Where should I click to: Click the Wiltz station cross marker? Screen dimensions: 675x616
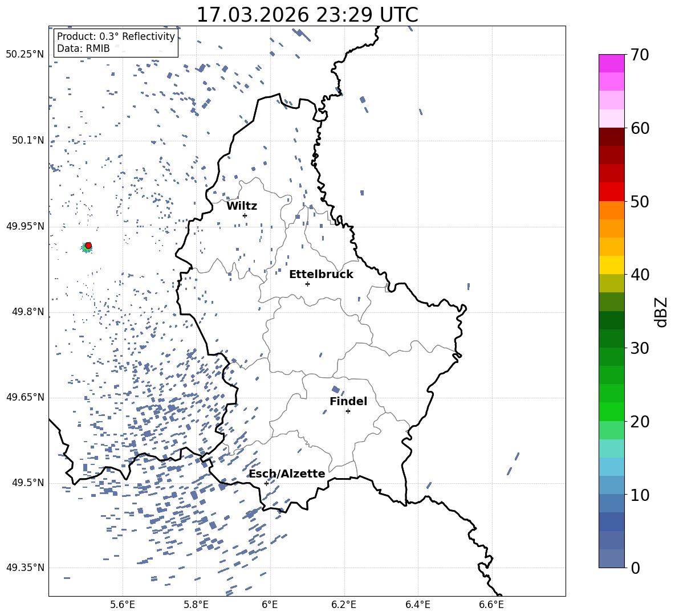click(x=245, y=215)
